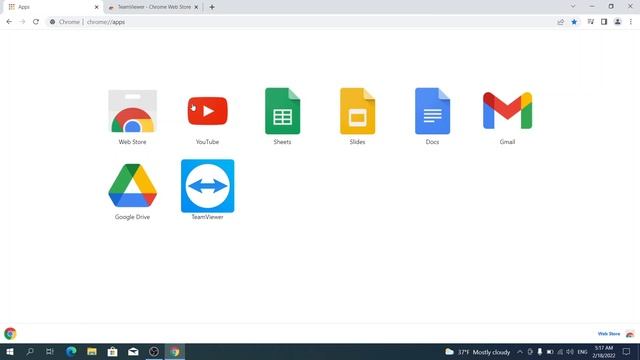640x360 pixels.
Task: Launch Microsoft Edge from taskbar
Action: (71, 352)
